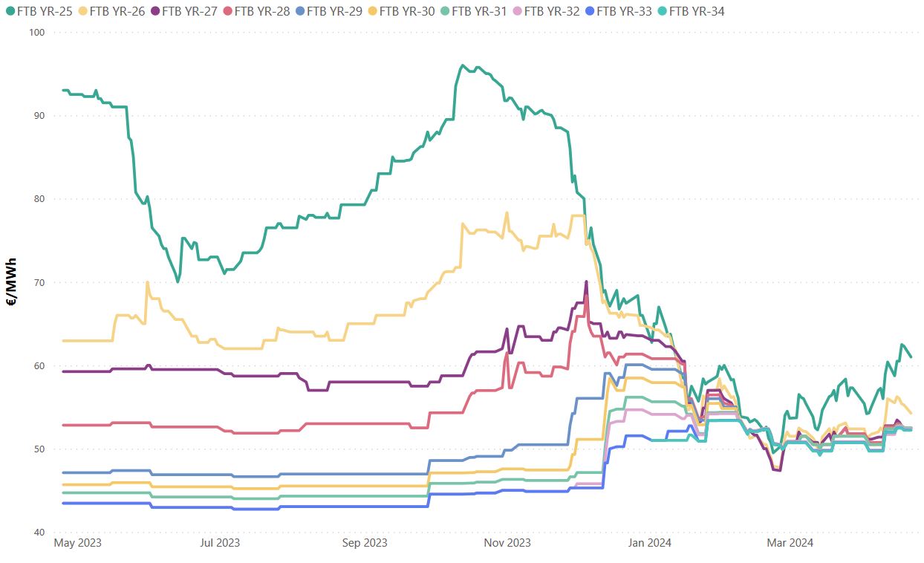Screen dimensions: 924x563
Task: Click the FTB YR-26 legend label
Action: [117, 11]
